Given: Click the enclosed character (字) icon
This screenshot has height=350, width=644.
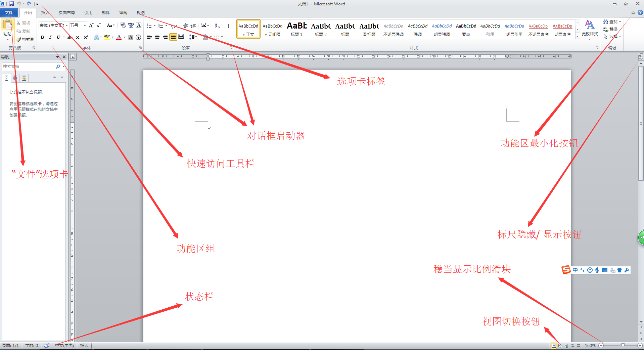Looking at the screenshot, I should 138,37.
